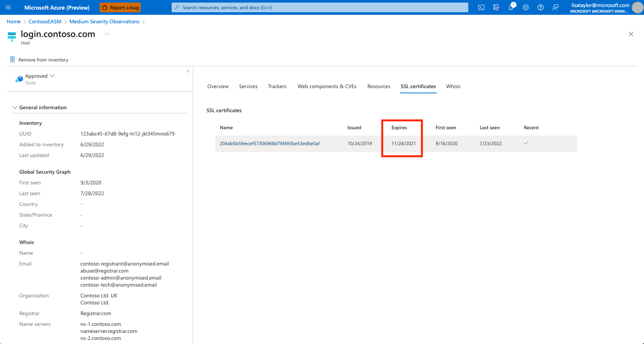Open portal settings gear
Image resolution: width=644 pixels, height=344 pixels.
coord(525,7)
